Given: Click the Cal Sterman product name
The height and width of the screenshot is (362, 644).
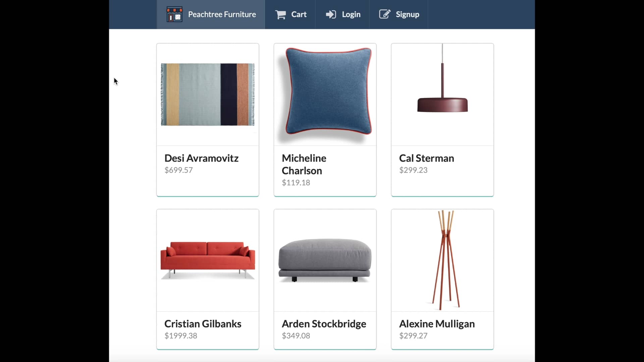Looking at the screenshot, I should 426,158.
